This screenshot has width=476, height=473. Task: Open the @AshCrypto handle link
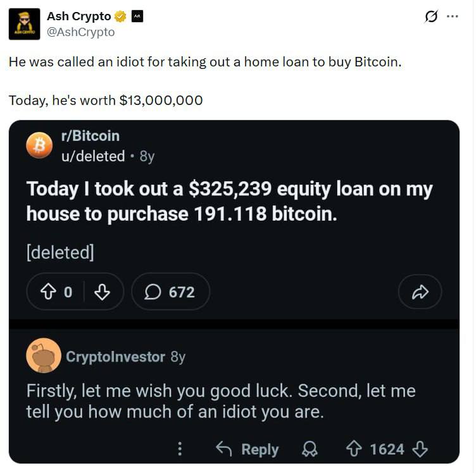tap(81, 32)
